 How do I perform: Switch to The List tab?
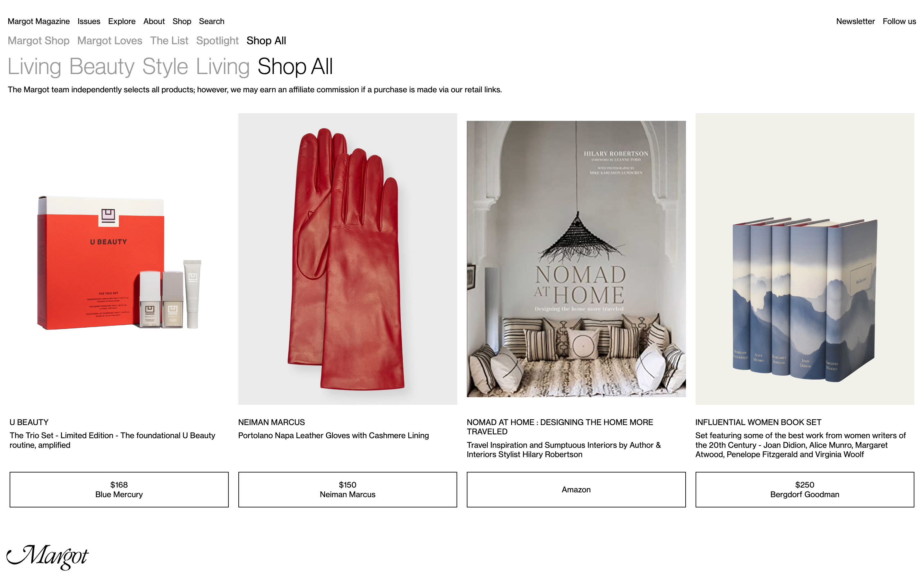click(x=169, y=40)
